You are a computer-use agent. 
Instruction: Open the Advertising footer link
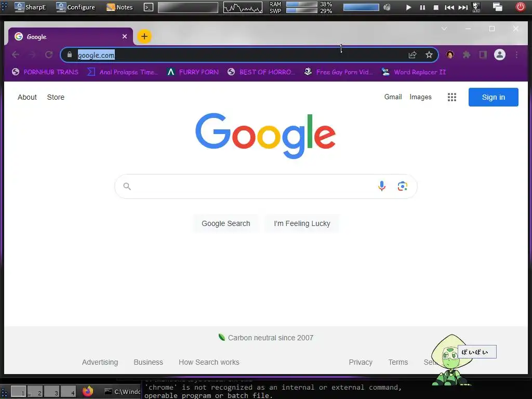(x=100, y=362)
